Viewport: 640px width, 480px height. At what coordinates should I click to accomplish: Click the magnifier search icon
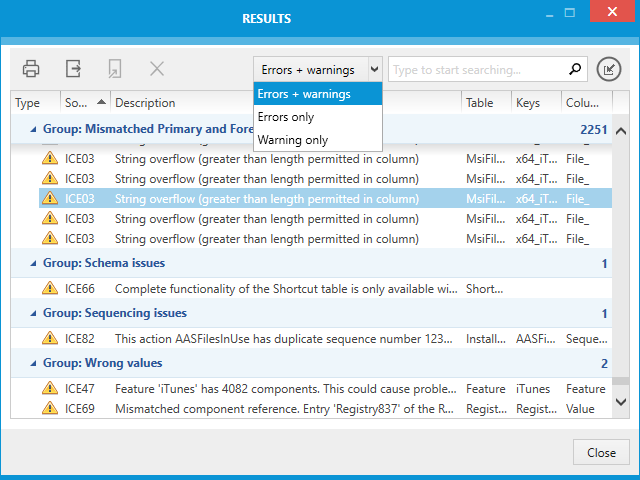click(575, 70)
